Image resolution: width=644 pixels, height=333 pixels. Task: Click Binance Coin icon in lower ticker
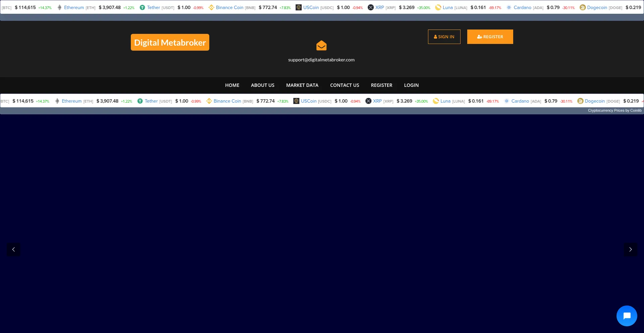coord(209,101)
